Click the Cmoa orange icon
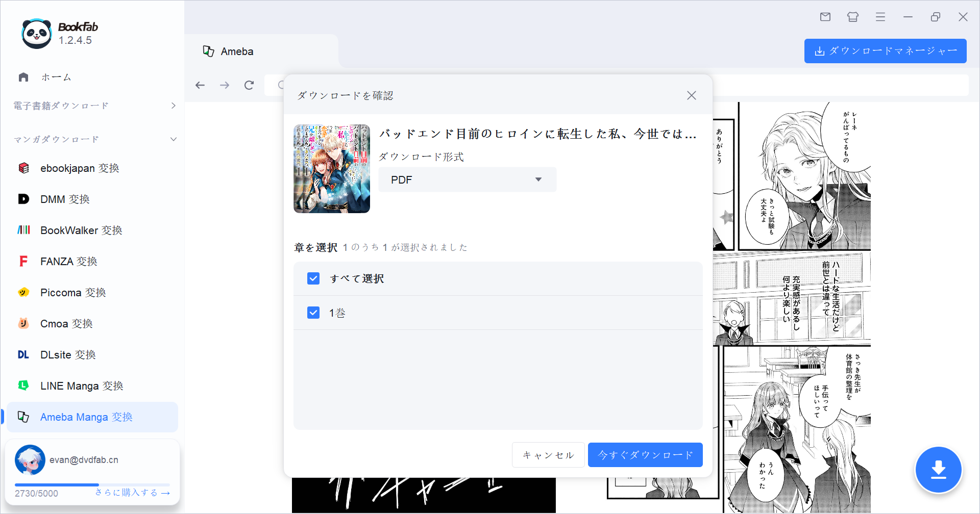 click(x=23, y=323)
